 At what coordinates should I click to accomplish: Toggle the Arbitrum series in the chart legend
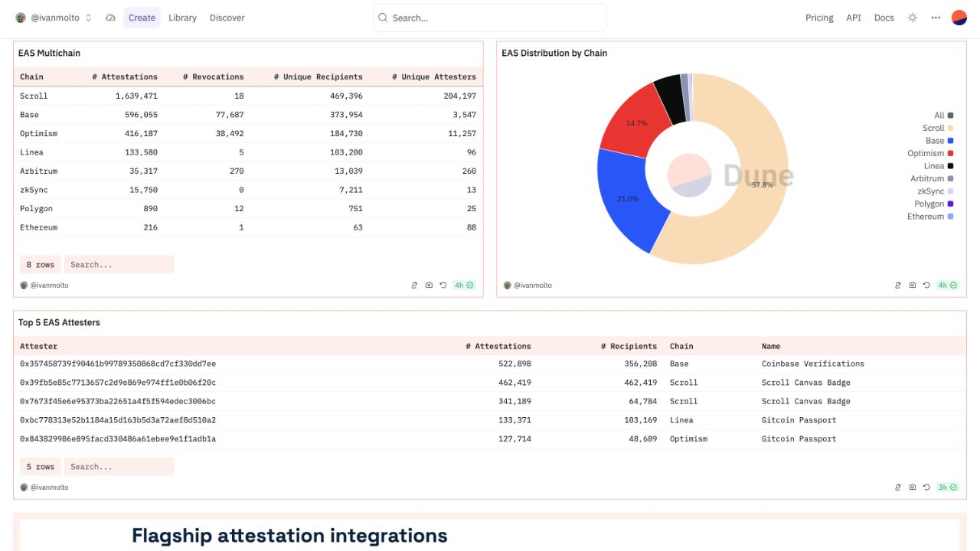(932, 178)
